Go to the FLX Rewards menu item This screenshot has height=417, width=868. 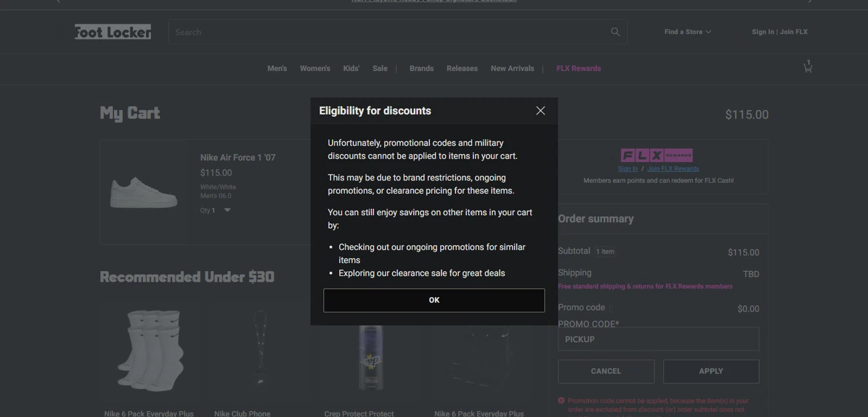tap(579, 68)
